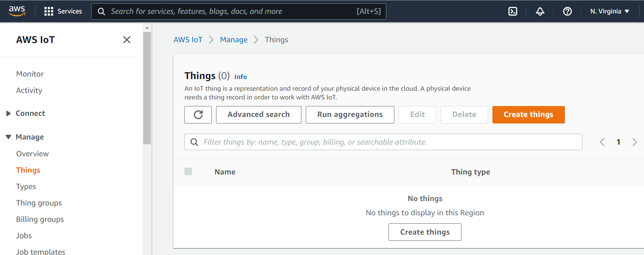This screenshot has height=255, width=644.
Task: Expand the Connect section in sidebar
Action: pyautogui.click(x=9, y=113)
